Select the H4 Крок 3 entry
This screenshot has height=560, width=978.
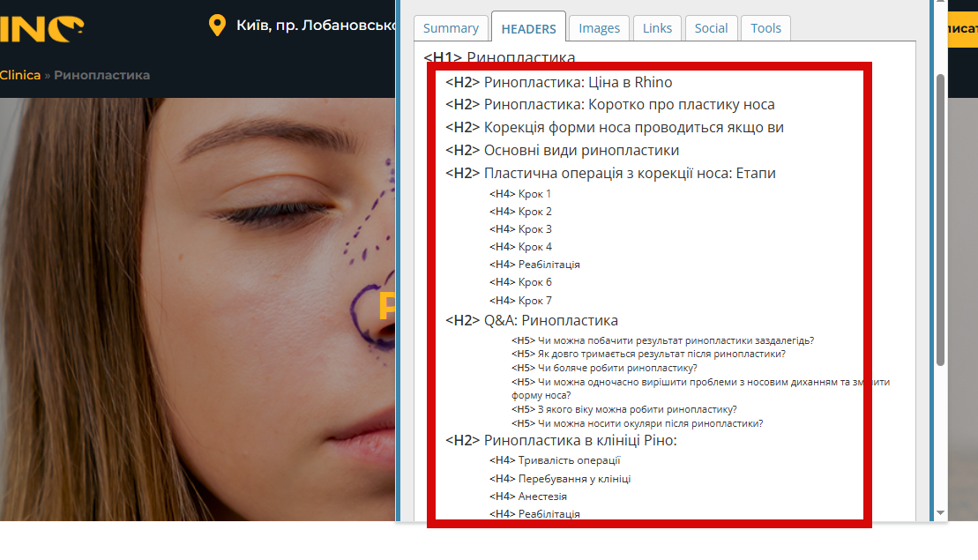pyautogui.click(x=521, y=229)
